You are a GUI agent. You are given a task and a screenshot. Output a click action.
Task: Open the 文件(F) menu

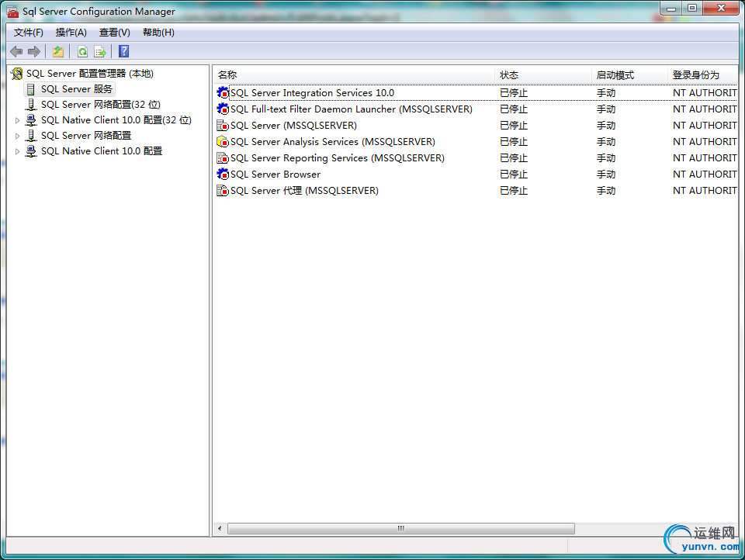click(x=29, y=33)
